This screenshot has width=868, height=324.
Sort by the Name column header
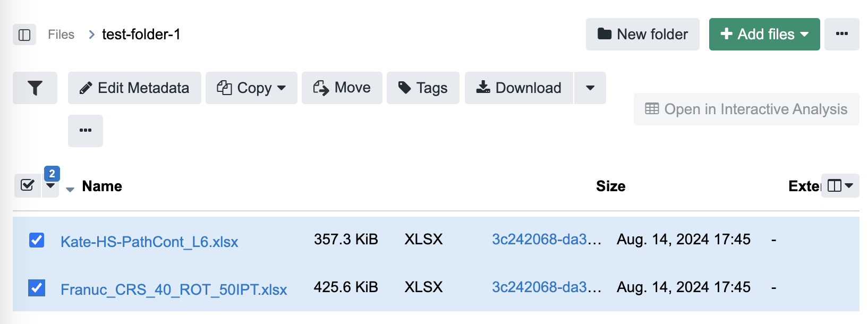tap(102, 186)
